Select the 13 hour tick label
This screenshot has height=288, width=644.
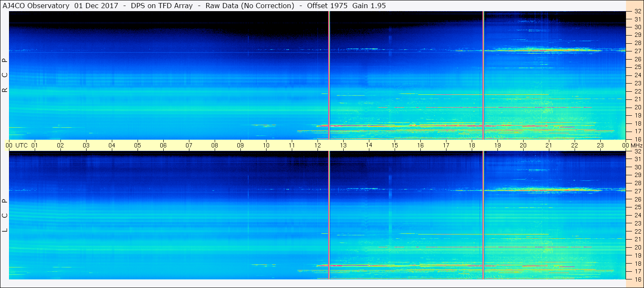(343, 145)
